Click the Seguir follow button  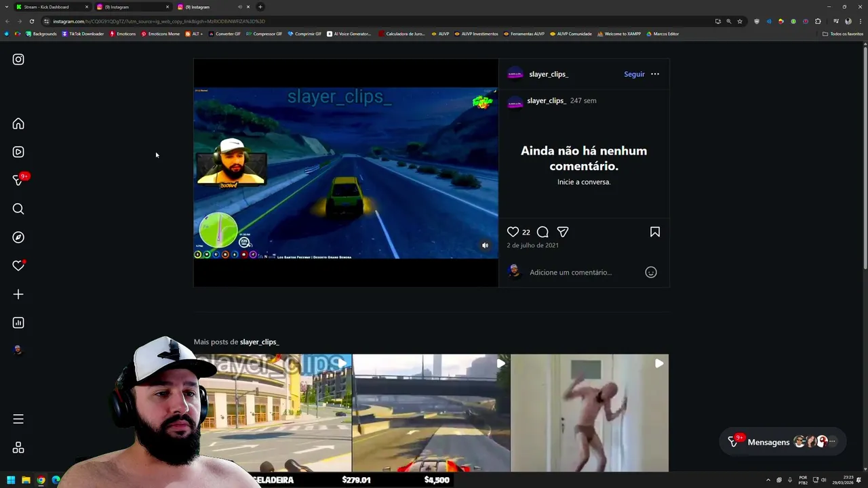click(634, 74)
